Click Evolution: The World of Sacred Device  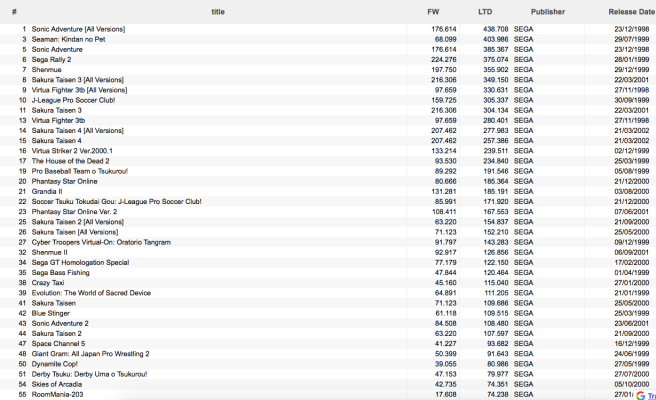pos(91,293)
